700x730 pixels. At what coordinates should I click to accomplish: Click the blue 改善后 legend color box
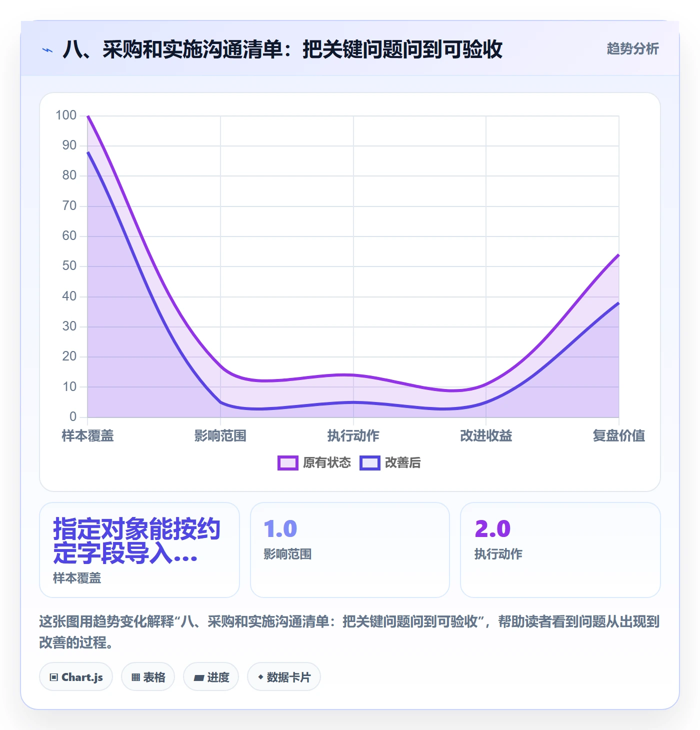(370, 463)
